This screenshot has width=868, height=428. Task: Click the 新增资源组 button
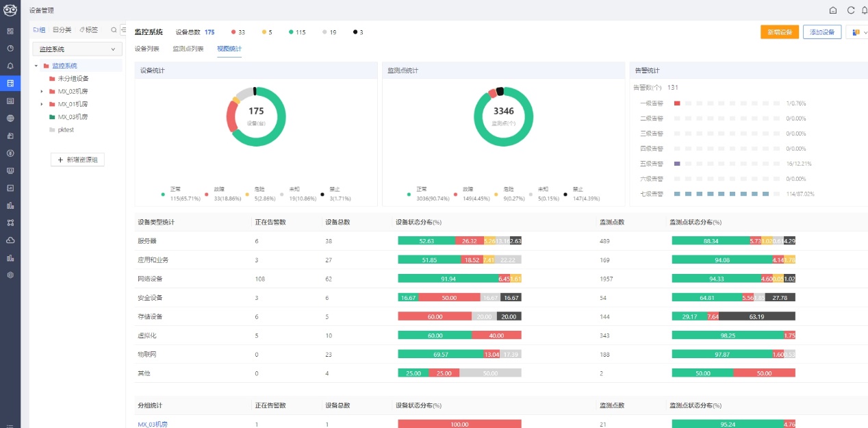(77, 160)
